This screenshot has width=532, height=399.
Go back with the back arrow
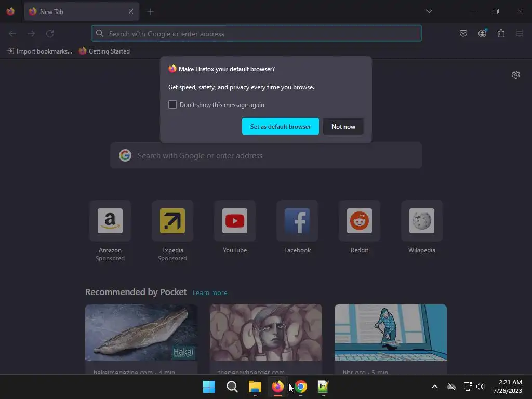click(12, 34)
